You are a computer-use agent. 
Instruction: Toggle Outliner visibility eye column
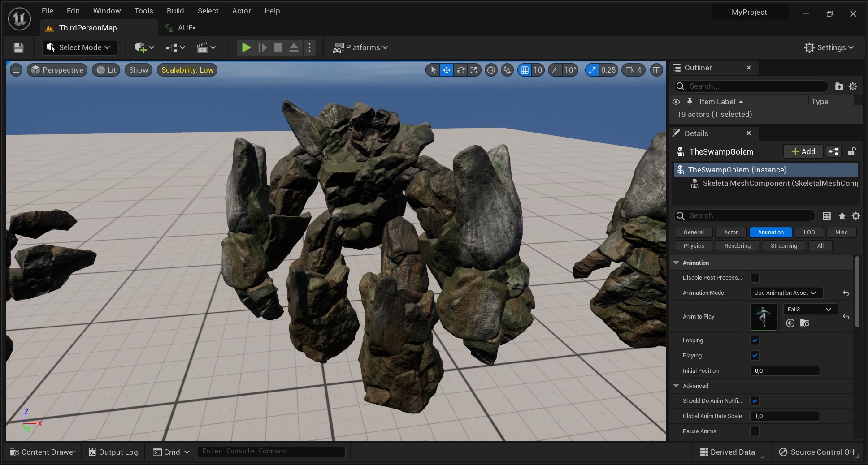[x=676, y=102]
